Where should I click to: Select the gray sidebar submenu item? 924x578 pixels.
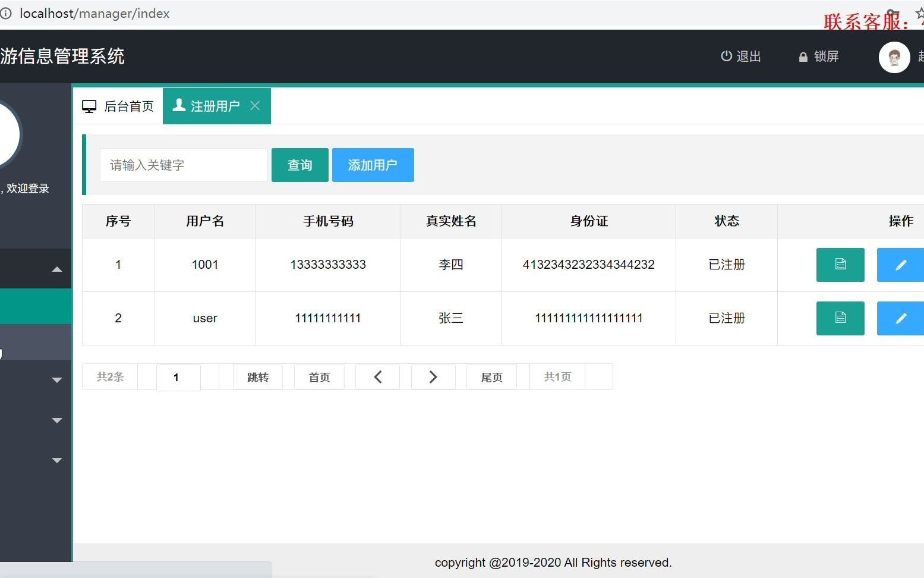pyautogui.click(x=36, y=342)
